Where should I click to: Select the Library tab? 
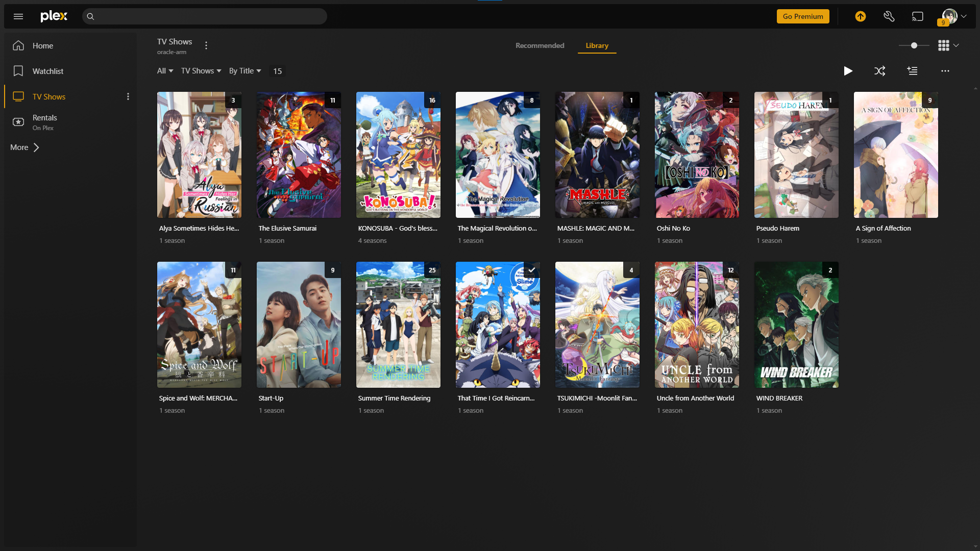(x=597, y=45)
